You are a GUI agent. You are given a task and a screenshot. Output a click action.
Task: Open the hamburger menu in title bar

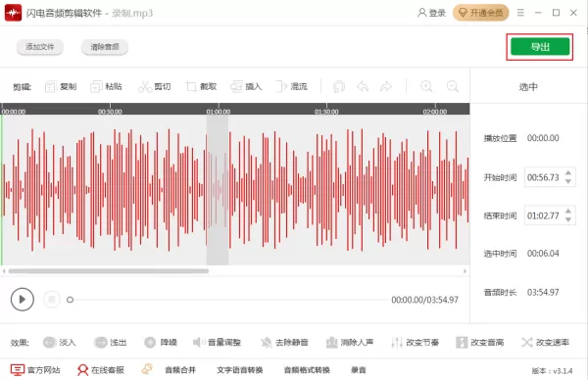pos(520,13)
